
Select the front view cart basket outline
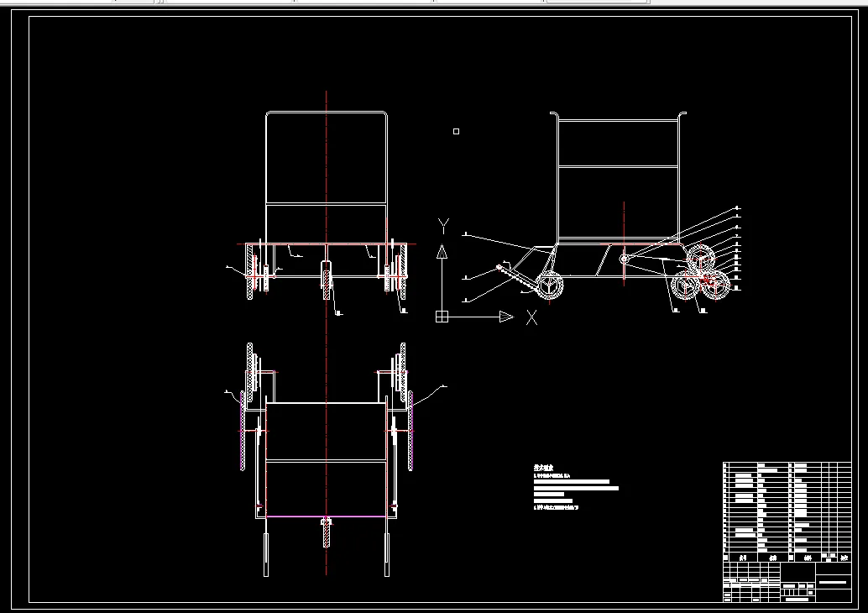pos(327,177)
